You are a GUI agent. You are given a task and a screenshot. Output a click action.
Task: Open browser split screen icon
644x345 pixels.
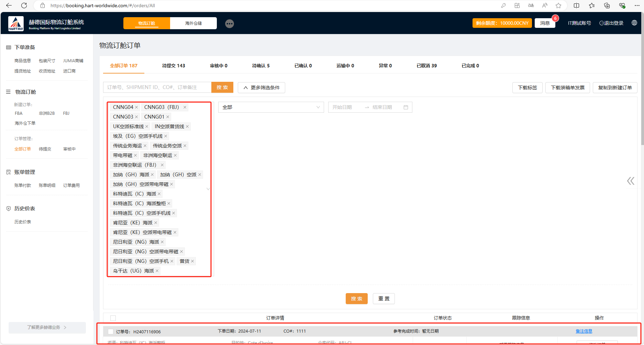tap(577, 5)
